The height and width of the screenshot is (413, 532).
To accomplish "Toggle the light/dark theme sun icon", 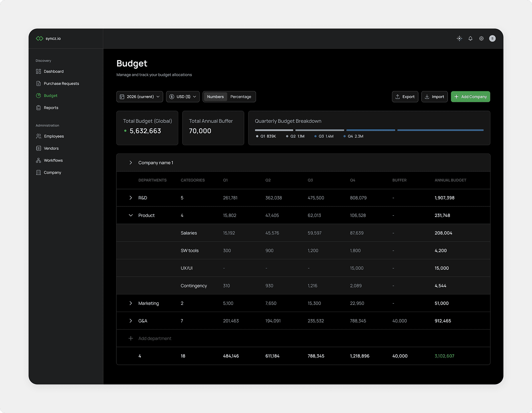I will 459,39.
